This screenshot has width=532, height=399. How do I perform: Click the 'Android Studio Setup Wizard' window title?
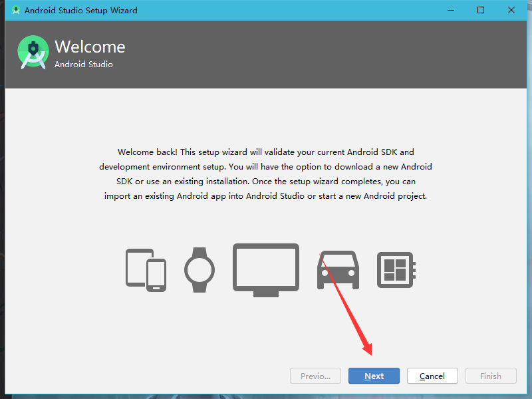pos(81,11)
